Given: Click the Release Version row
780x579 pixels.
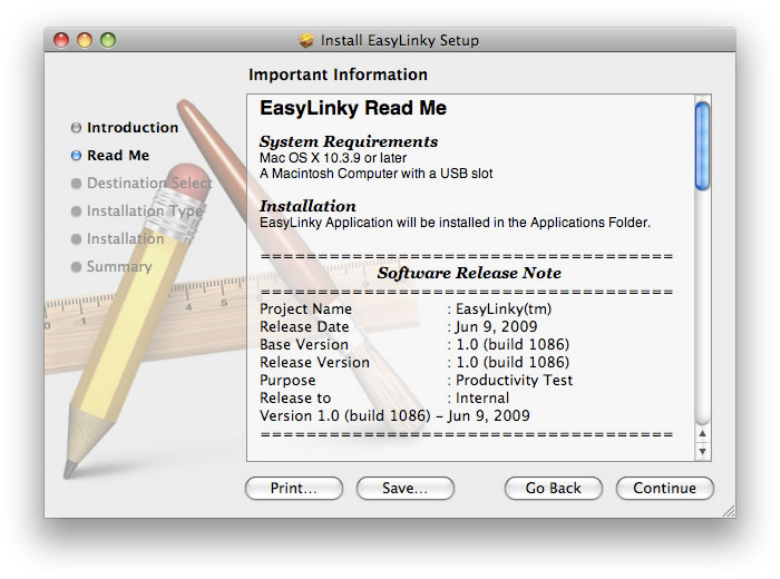Looking at the screenshot, I should 414,363.
